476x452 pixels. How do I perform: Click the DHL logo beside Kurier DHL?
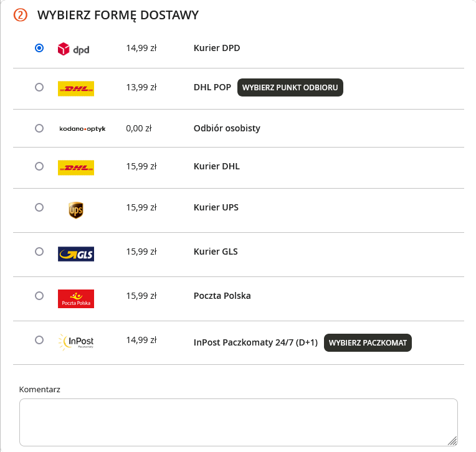[x=76, y=167]
